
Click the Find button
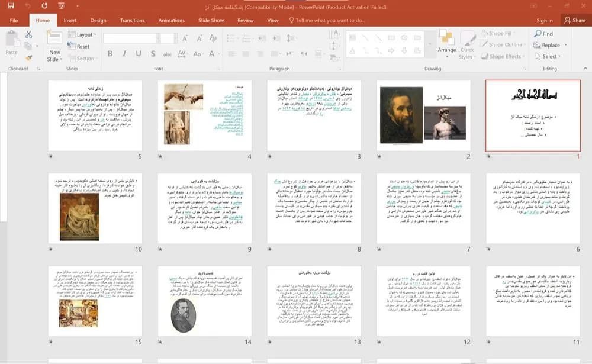[x=543, y=34]
